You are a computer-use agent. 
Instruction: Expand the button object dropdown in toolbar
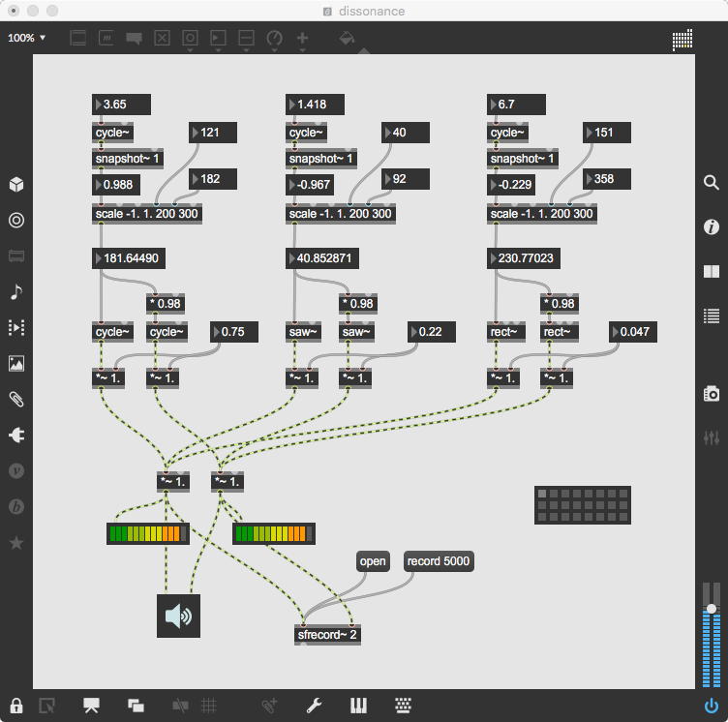point(190,50)
